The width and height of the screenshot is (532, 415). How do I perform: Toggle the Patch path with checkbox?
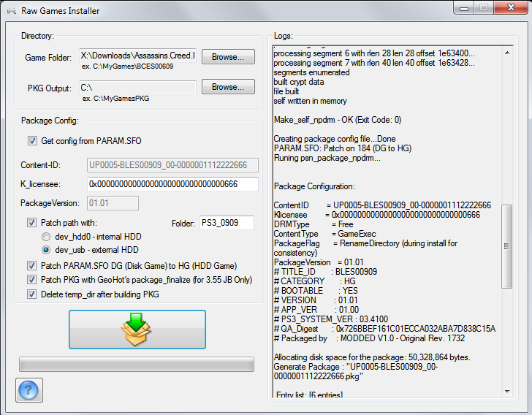31,223
